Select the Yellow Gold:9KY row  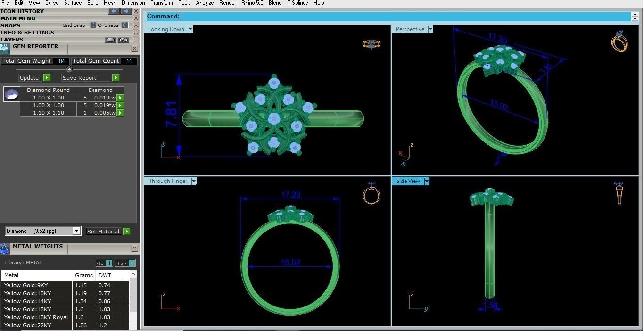coord(65,285)
